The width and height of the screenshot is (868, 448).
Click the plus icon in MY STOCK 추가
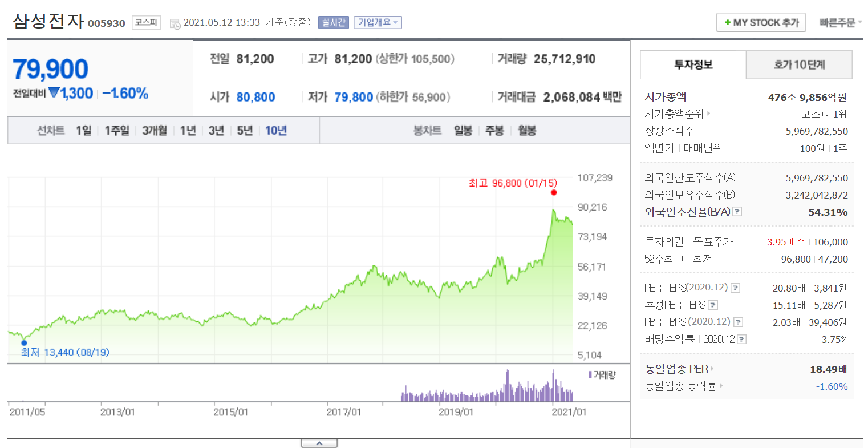point(728,23)
